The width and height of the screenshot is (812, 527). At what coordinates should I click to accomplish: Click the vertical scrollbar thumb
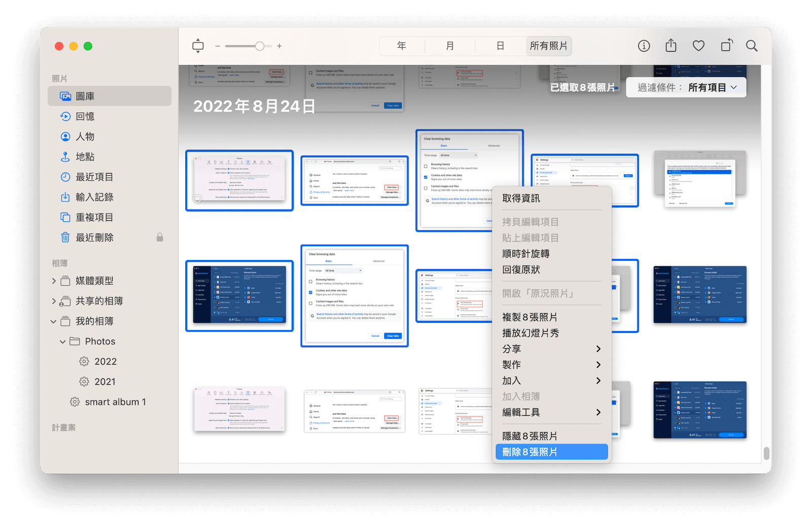click(x=766, y=453)
